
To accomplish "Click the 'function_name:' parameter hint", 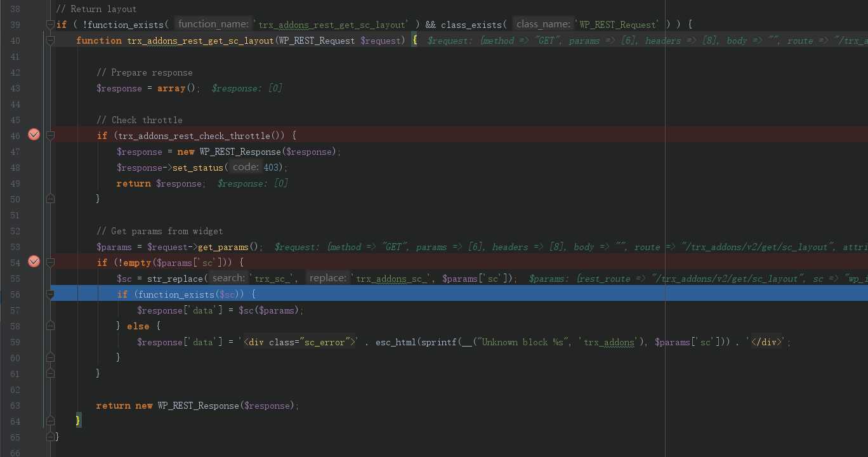I will coord(213,24).
